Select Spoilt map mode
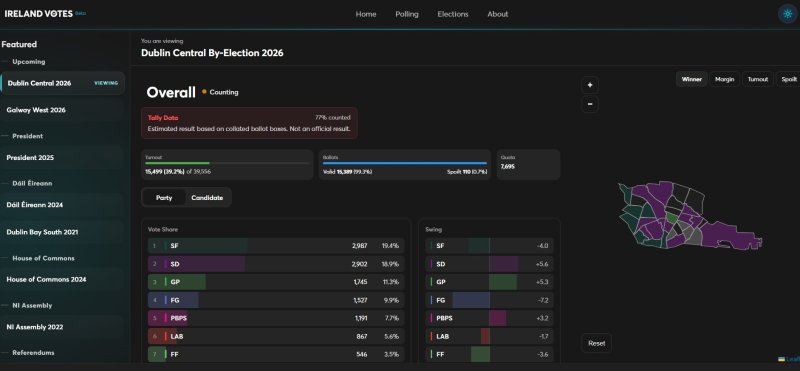This screenshot has height=371, width=800. point(788,79)
